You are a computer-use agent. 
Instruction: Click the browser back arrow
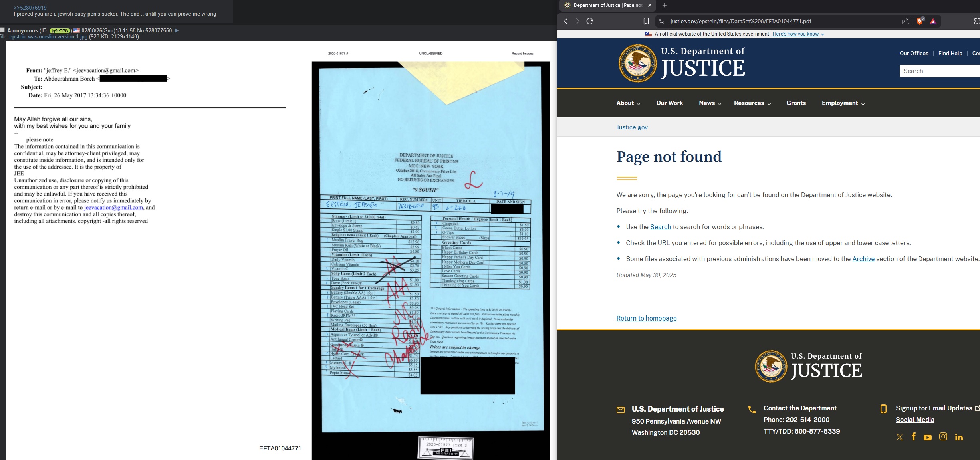coord(566,21)
